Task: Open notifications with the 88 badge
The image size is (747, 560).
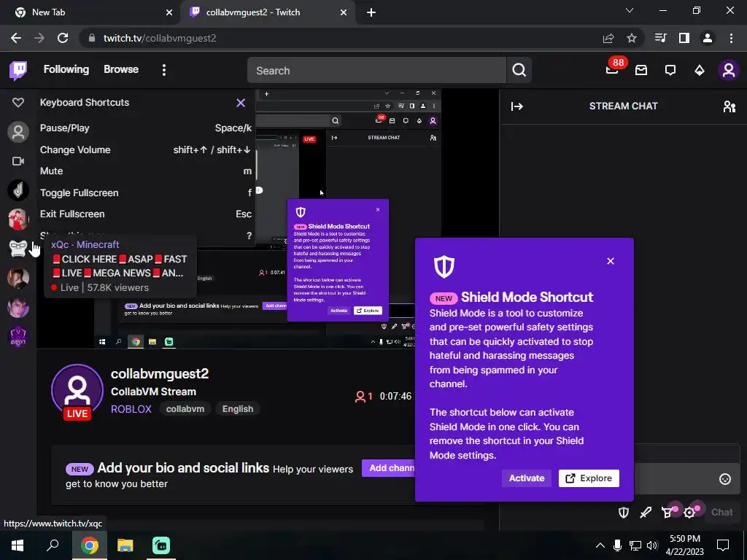Action: click(612, 70)
